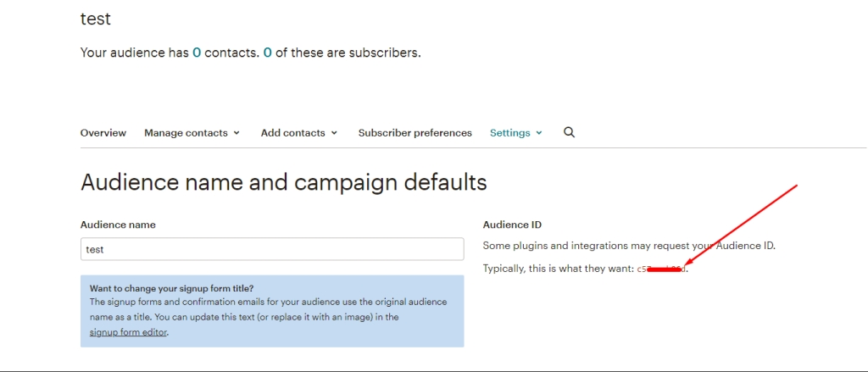Click the 'Audience name and campaign defaults' heading

[283, 181]
